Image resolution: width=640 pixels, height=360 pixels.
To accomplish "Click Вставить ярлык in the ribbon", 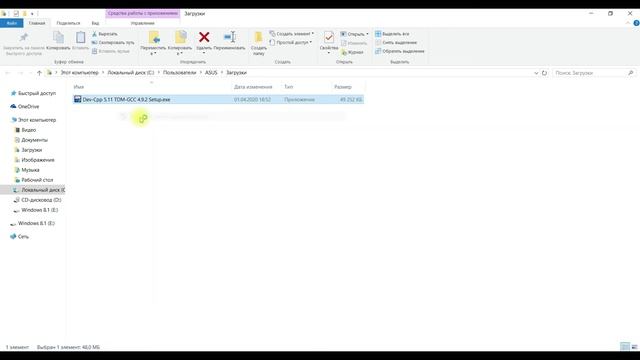I will 111,51.
